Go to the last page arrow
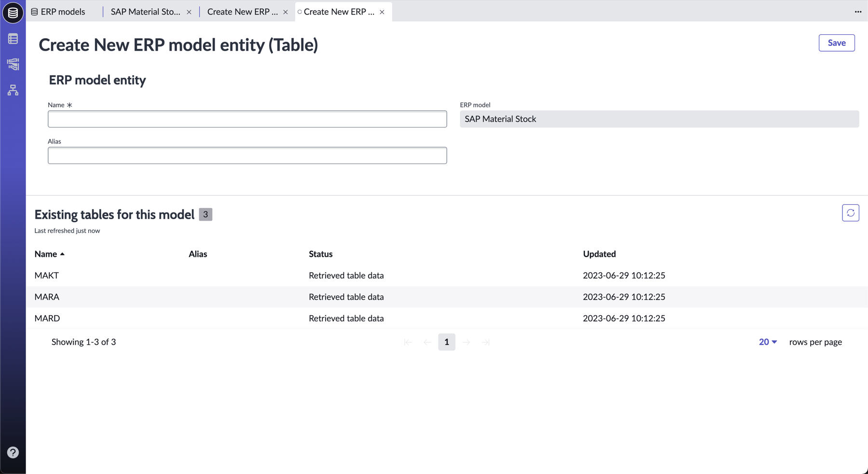This screenshot has width=868, height=474. (x=486, y=342)
